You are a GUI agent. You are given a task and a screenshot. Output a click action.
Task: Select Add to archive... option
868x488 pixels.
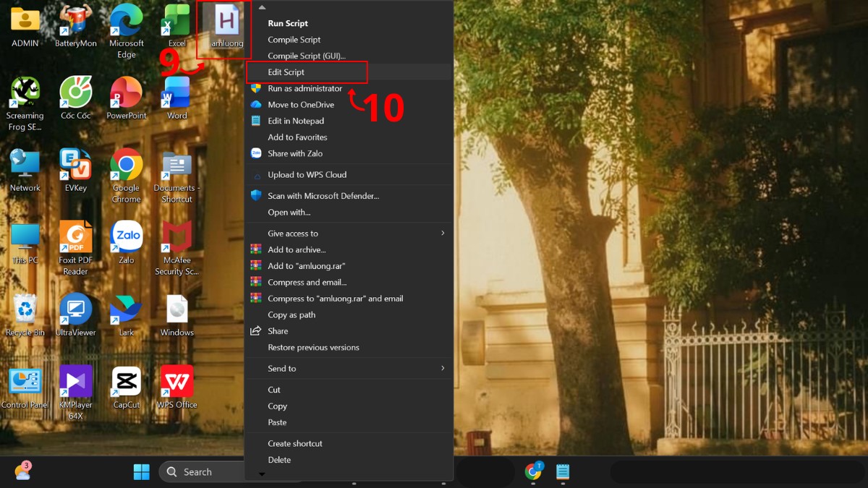(349, 250)
